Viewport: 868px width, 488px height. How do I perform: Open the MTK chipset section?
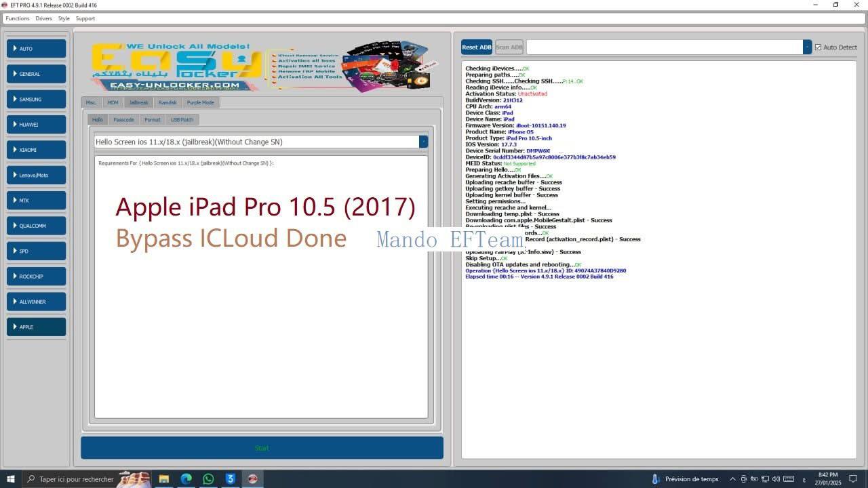pyautogui.click(x=36, y=201)
